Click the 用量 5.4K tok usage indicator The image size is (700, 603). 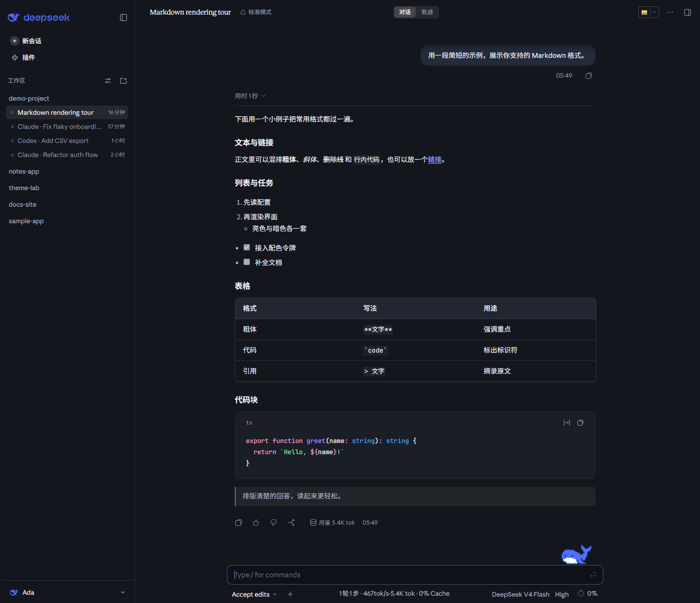click(x=332, y=523)
